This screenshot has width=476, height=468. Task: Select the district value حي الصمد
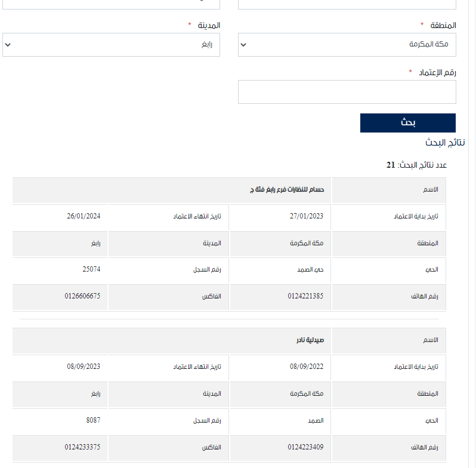click(310, 270)
